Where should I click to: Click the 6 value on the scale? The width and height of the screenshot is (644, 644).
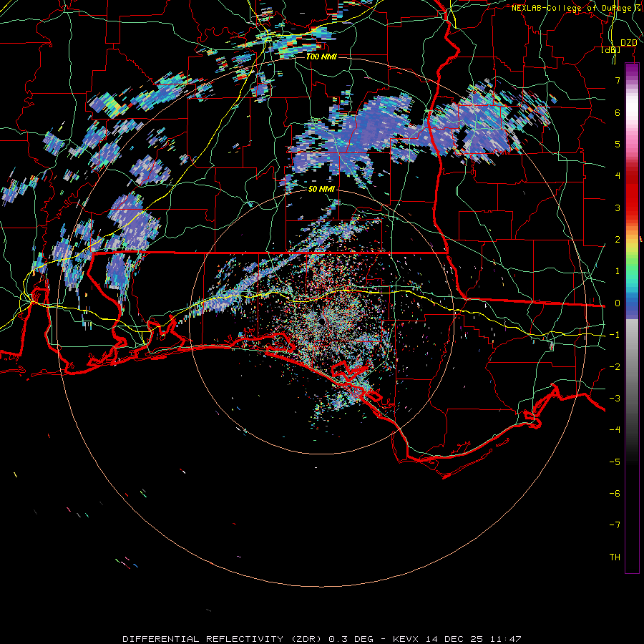pyautogui.click(x=618, y=112)
